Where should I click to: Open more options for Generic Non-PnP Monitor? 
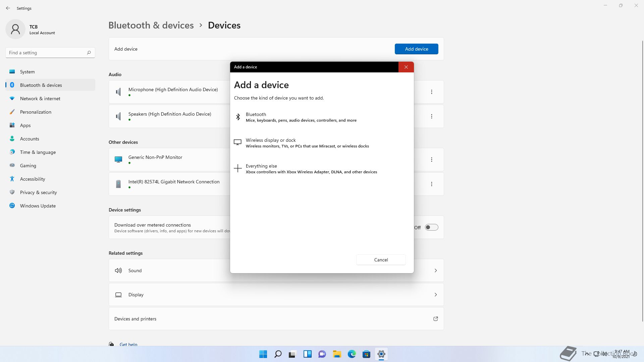tap(432, 160)
